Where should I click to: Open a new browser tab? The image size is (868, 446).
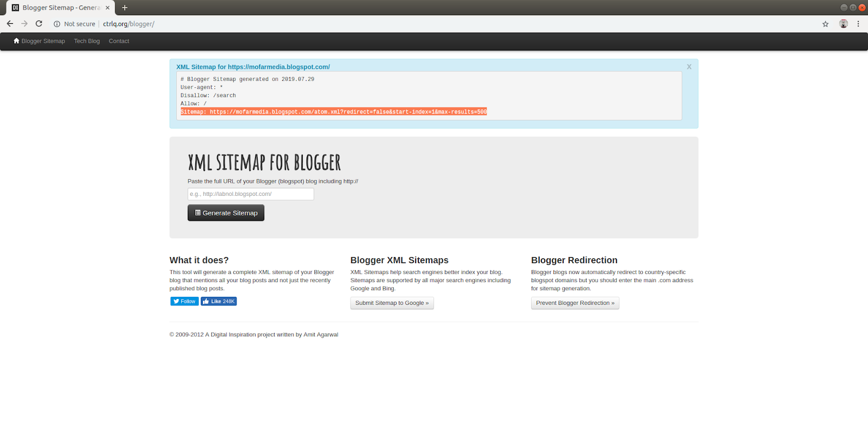click(x=125, y=8)
